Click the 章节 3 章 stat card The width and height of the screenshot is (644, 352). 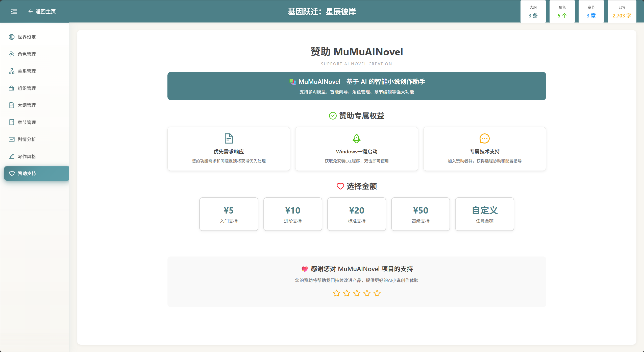591,12
